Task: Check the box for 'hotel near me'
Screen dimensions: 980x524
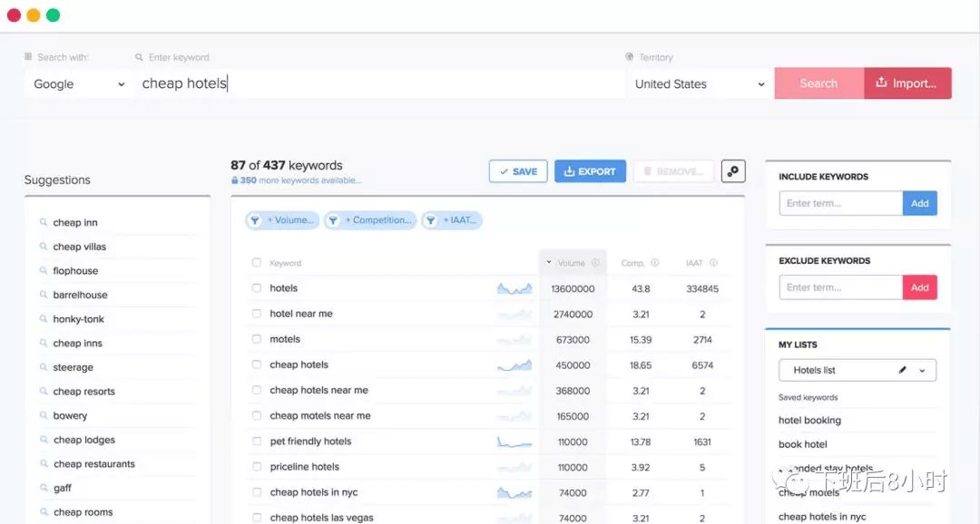Action: point(257,314)
